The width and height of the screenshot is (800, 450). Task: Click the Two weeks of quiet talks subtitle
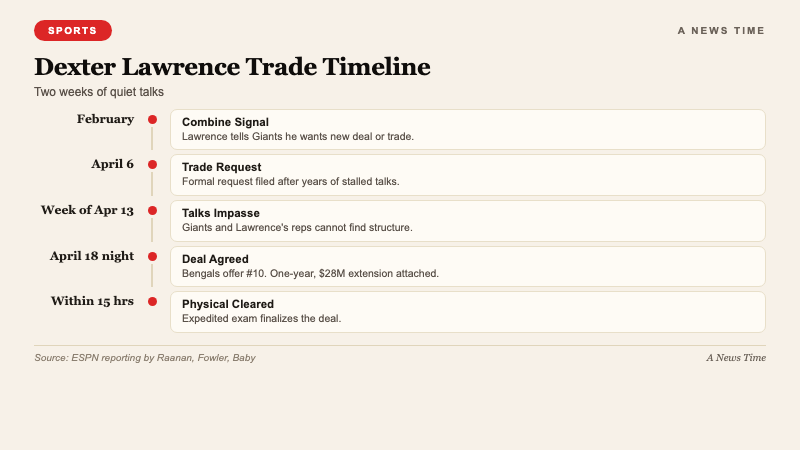tap(99, 92)
